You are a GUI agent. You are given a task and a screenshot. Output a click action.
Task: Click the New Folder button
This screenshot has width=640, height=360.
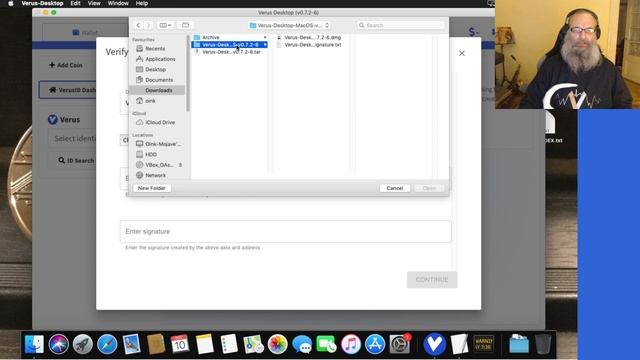click(x=152, y=188)
